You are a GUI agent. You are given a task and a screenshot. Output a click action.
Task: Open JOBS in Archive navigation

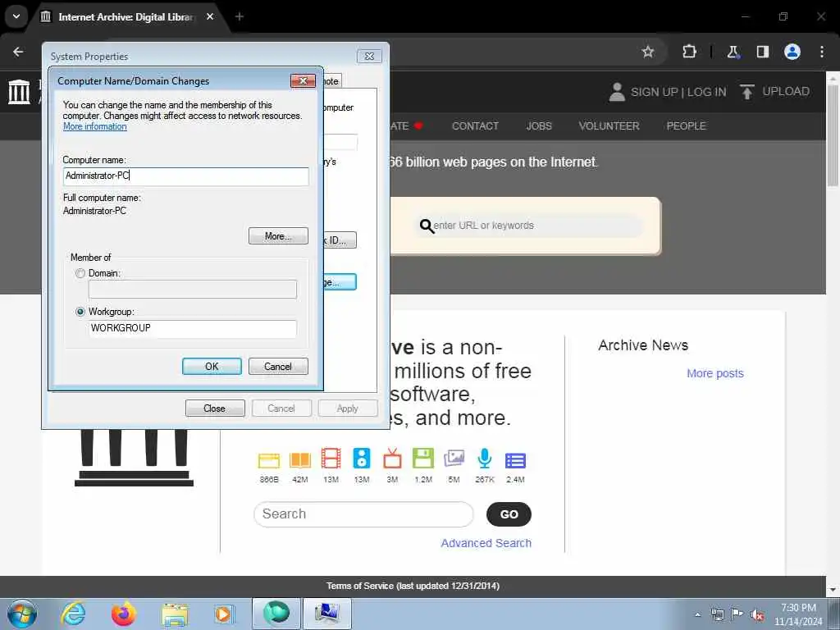(539, 126)
